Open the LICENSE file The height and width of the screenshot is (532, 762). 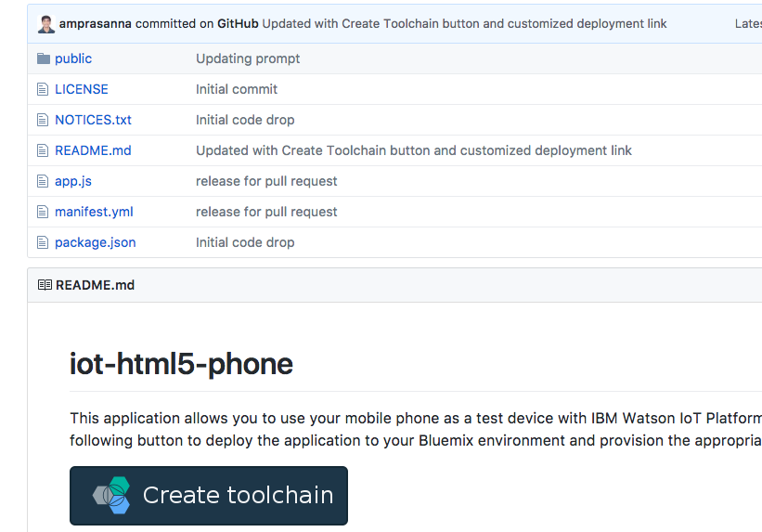[x=82, y=89]
